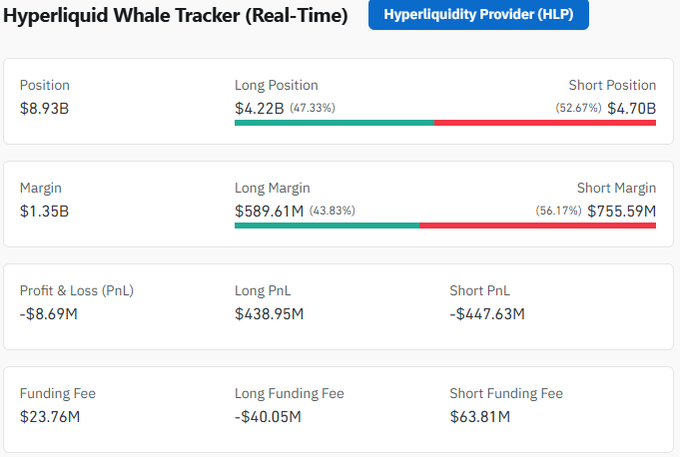Screen dimensions: 680x457
Task: Click the Long PnL value $438.95M
Action: 269,314
